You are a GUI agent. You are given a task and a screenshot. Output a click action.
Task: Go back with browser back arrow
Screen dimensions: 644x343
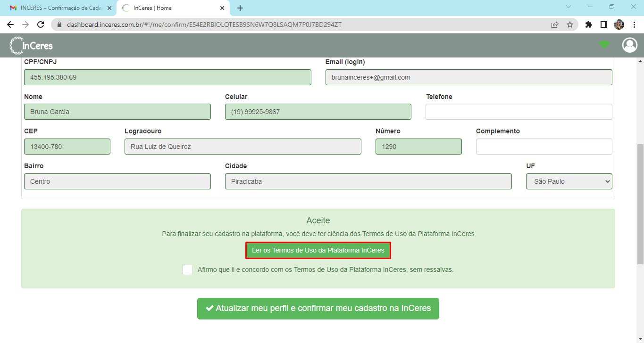[x=10, y=24]
